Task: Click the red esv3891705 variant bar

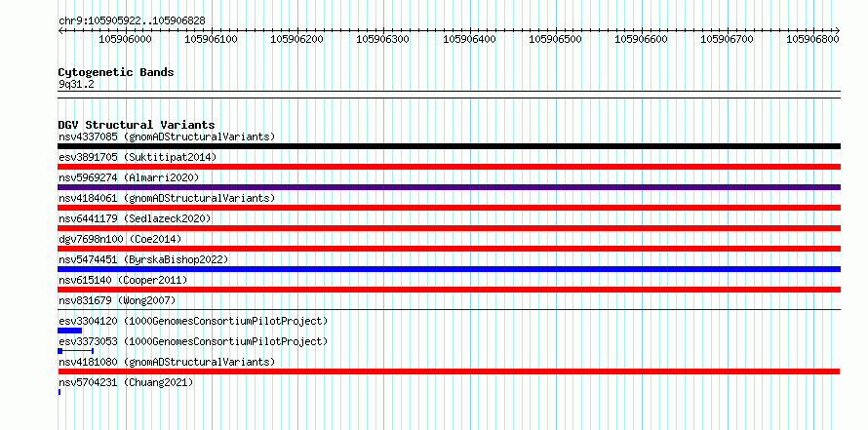Action: [449, 167]
